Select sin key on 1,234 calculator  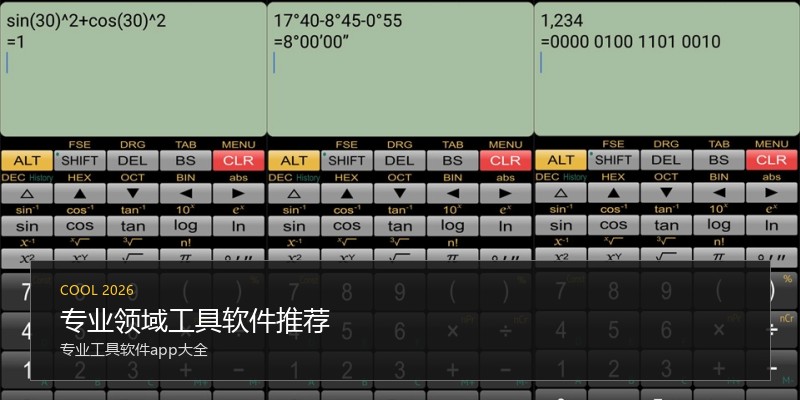561,225
